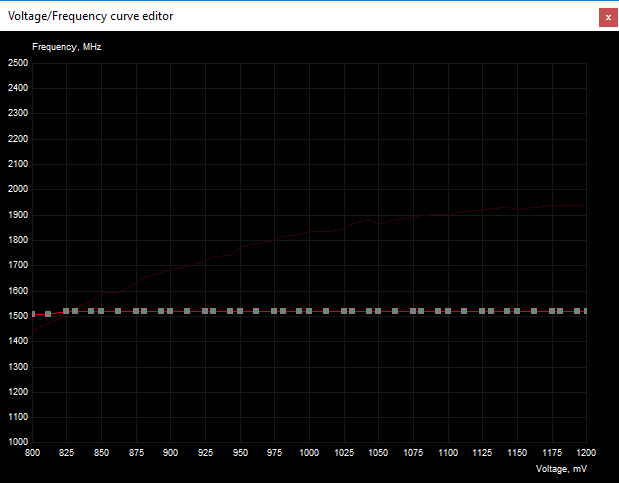This screenshot has width=619, height=483.
Task: Select the curve point at 1000 mV
Action: (x=309, y=311)
